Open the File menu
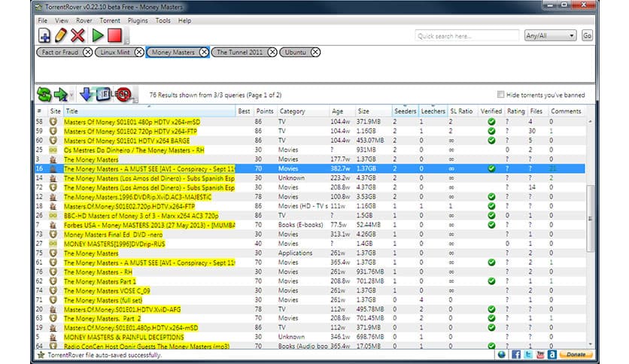Viewport: 629px width, 364px height. [43, 20]
